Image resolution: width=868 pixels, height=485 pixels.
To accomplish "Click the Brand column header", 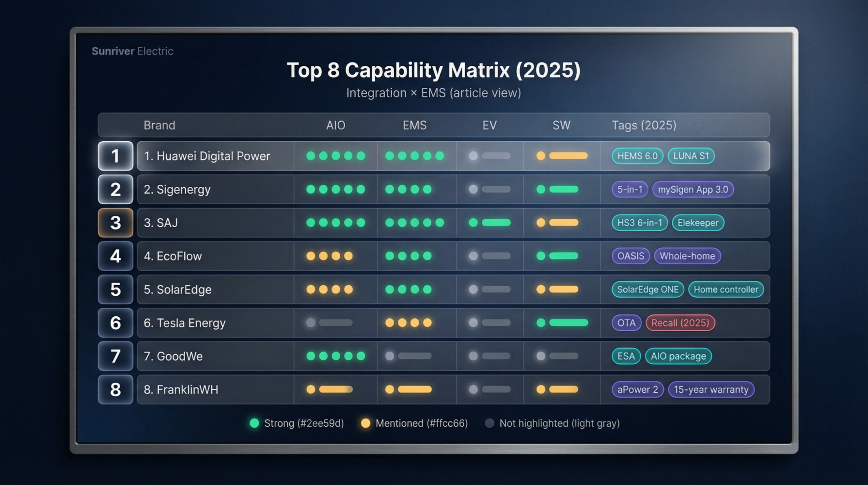I will 159,125.
